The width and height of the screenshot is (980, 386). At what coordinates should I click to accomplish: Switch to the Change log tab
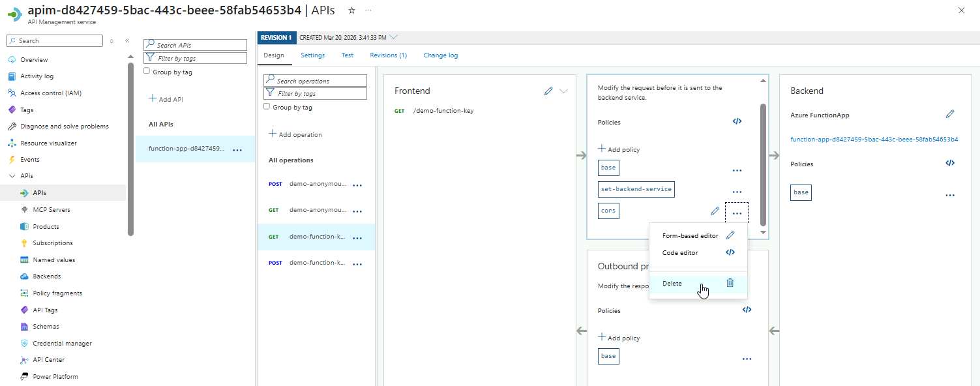(x=440, y=55)
